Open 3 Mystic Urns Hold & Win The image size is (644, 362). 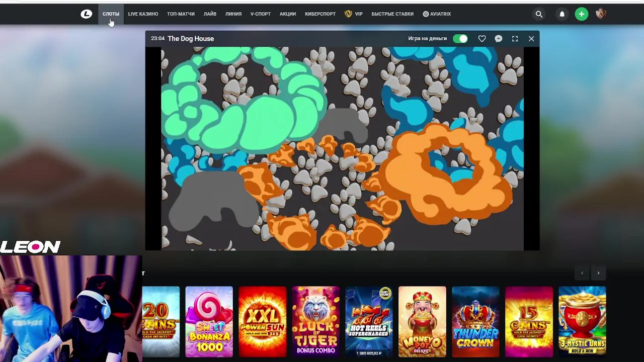(x=582, y=322)
